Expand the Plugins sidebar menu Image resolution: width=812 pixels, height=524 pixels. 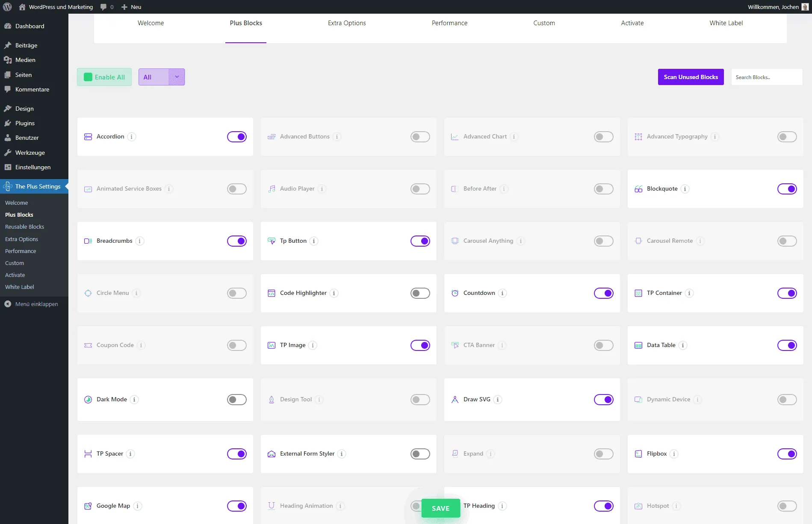click(x=34, y=123)
